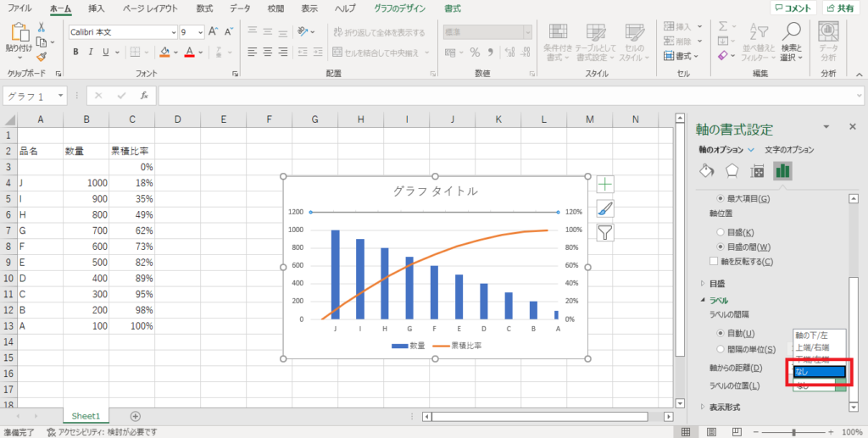Open the font name dropdown

coord(174,32)
